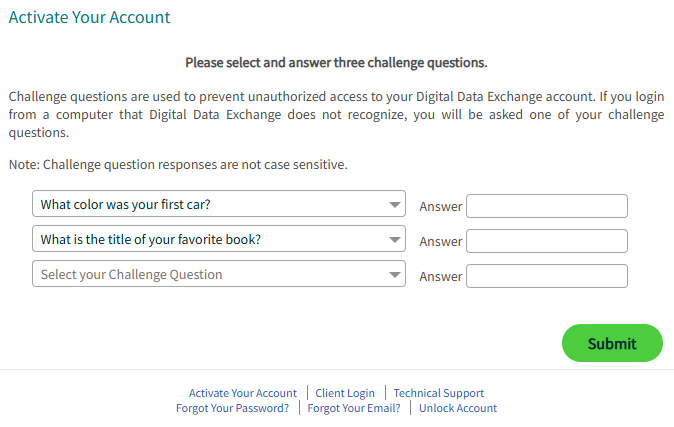Focus the answer field for the third challenge question
Image resolution: width=674 pixels, height=427 pixels.
546,276
